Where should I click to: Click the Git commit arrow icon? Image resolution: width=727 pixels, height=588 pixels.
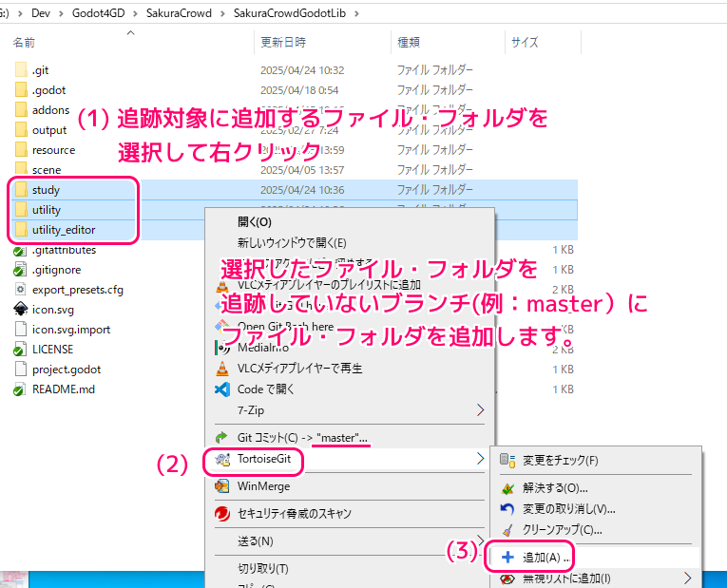(x=221, y=437)
